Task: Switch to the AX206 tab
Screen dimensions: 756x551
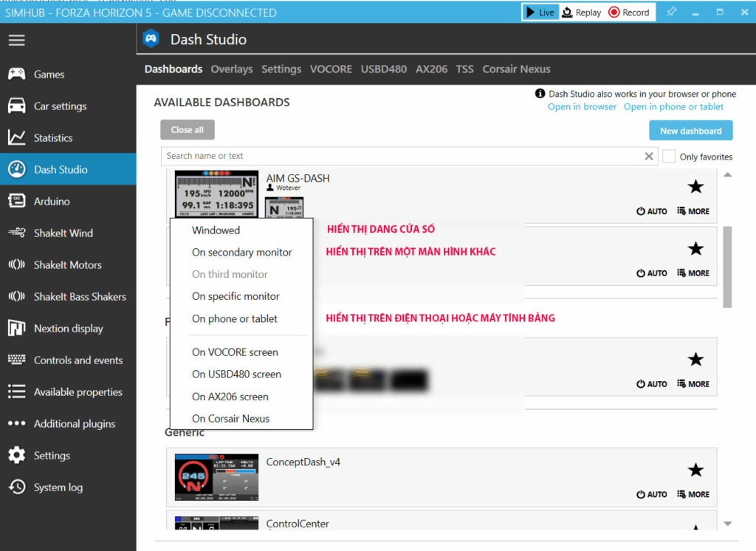Action: (x=431, y=69)
